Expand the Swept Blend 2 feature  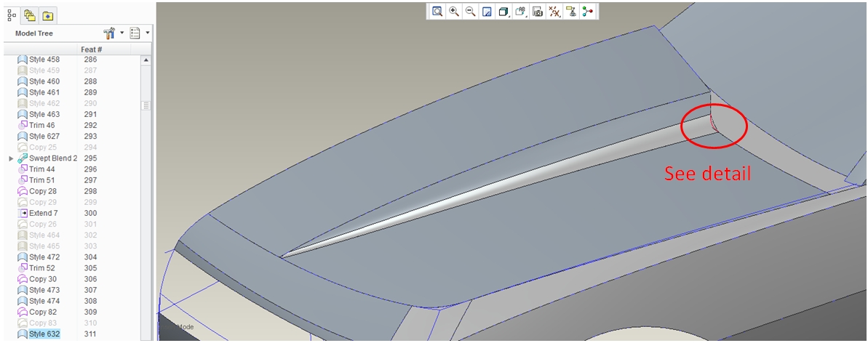click(x=11, y=158)
